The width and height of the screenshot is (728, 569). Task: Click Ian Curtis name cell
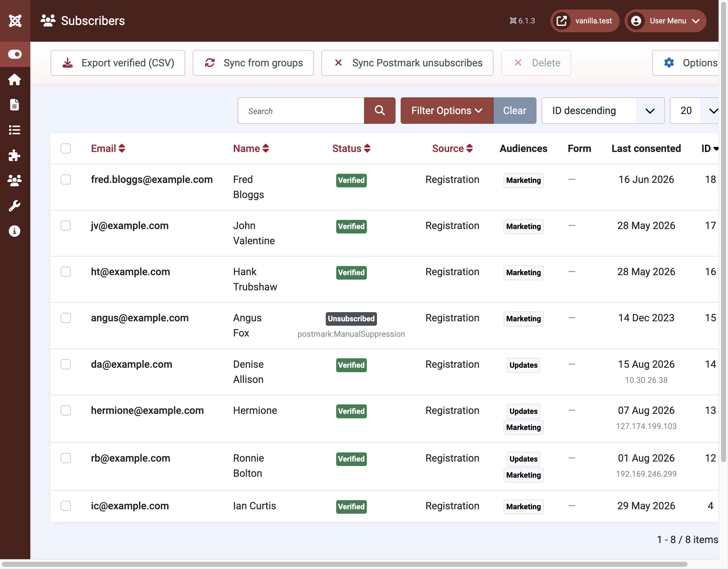255,506
